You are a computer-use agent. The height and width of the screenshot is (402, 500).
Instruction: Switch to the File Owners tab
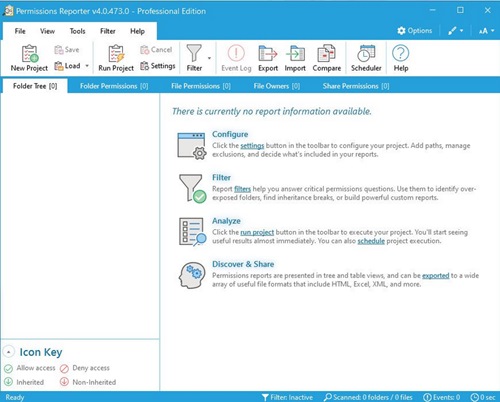277,86
